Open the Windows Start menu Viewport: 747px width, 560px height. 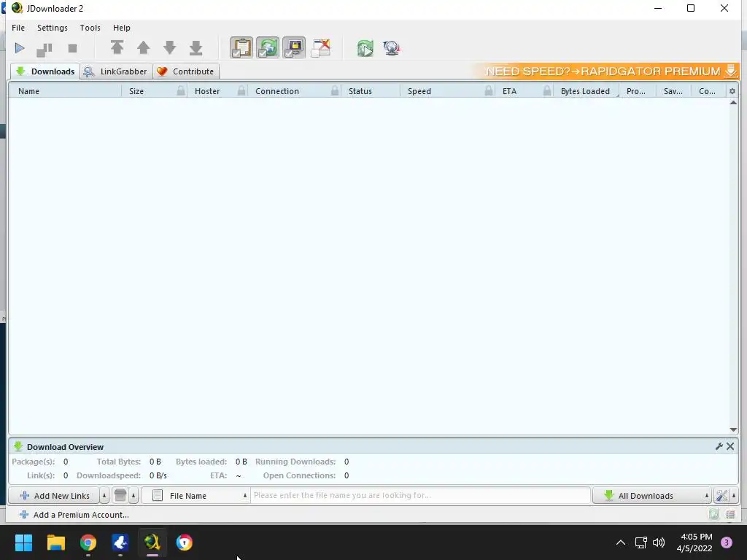(x=23, y=542)
